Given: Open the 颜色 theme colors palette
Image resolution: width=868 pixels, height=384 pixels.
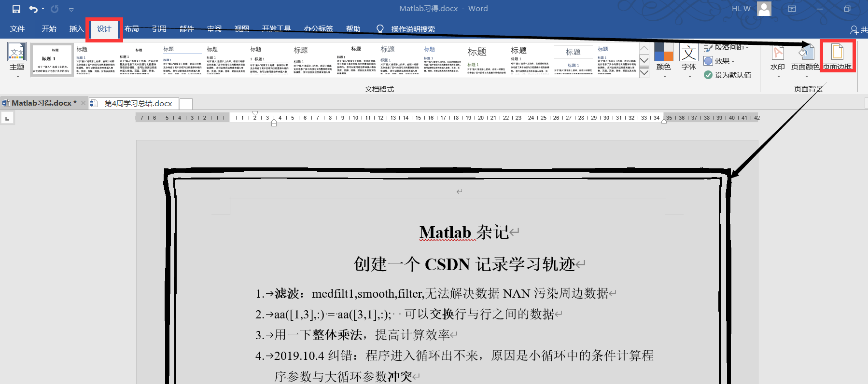Looking at the screenshot, I should point(664,60).
